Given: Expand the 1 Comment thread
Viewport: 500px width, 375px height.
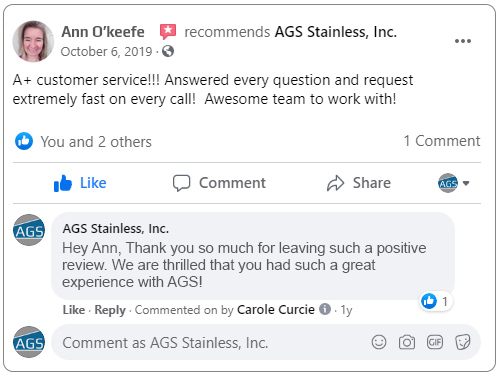Looking at the screenshot, I should point(442,141).
